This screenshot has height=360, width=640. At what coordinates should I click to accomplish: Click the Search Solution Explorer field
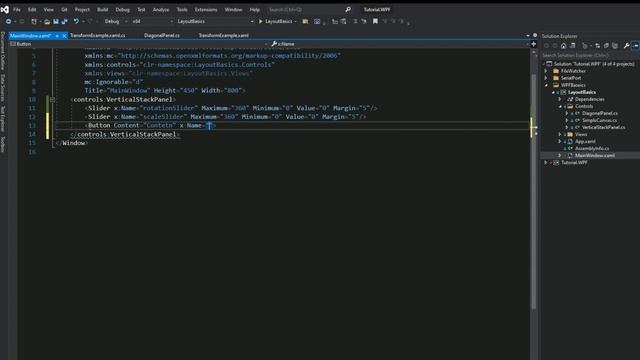tap(590, 55)
